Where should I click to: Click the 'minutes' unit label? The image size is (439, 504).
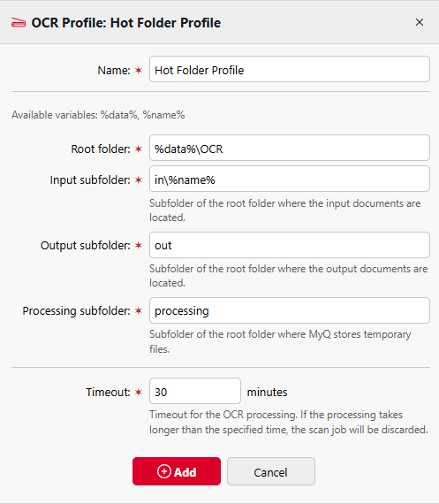click(x=267, y=392)
